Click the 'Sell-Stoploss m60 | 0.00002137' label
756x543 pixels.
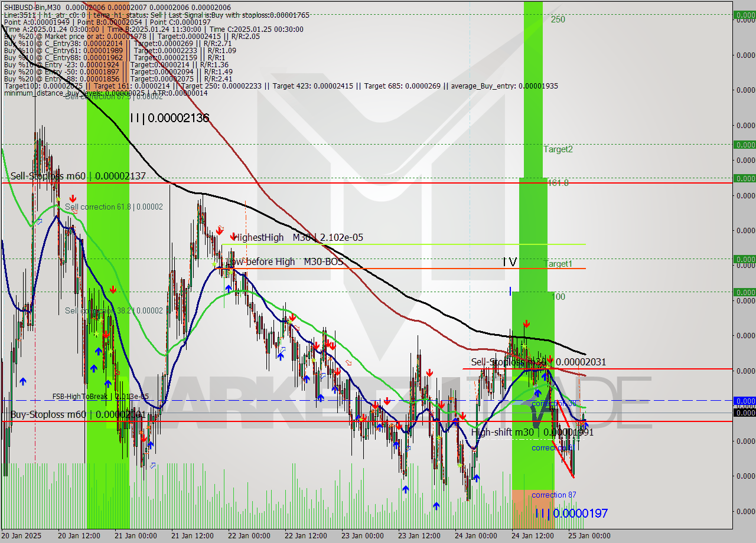[x=78, y=176]
